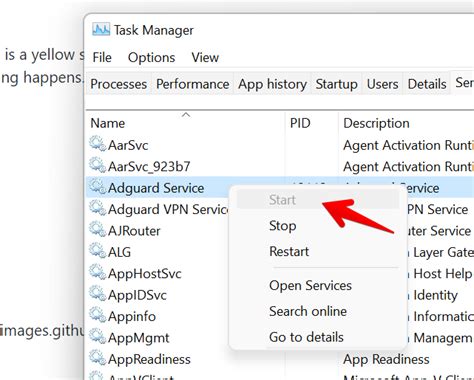Select the AppHostSvc service name
The height and width of the screenshot is (380, 474).
tap(144, 274)
